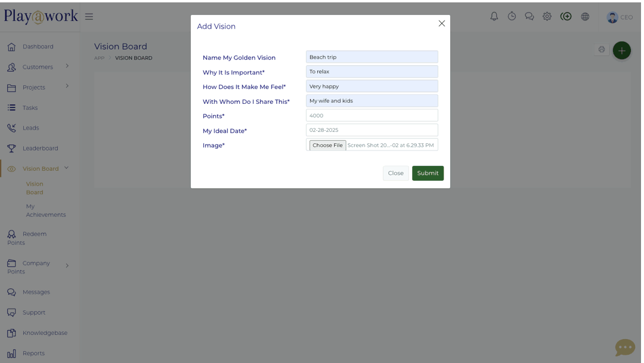Click the green plus add button
The width and height of the screenshot is (644, 363).
point(621,50)
